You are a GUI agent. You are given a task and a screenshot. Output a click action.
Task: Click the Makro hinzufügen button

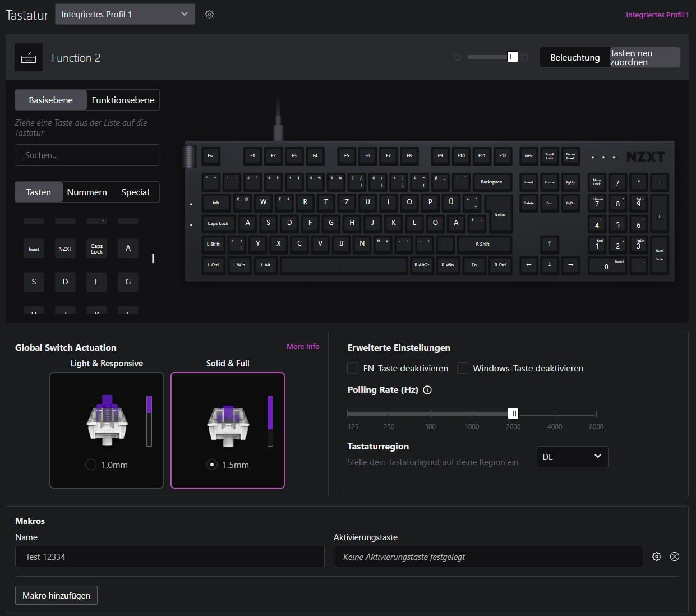click(56, 595)
